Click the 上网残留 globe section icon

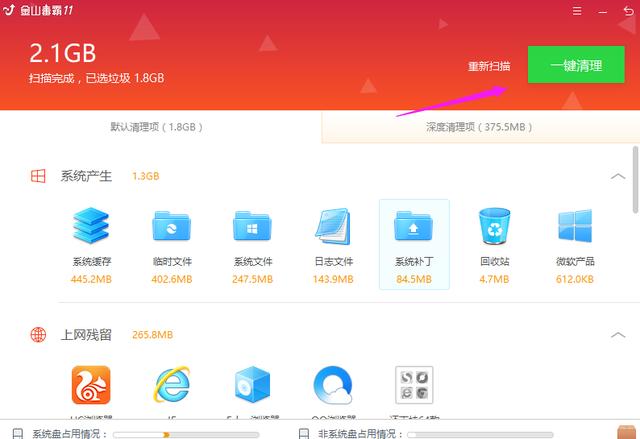(x=38, y=335)
